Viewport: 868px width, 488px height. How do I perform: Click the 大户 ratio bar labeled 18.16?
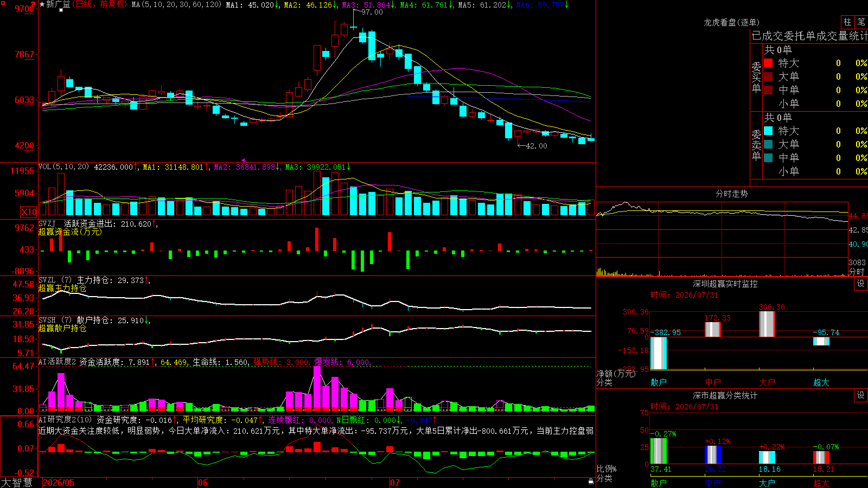coord(767,457)
